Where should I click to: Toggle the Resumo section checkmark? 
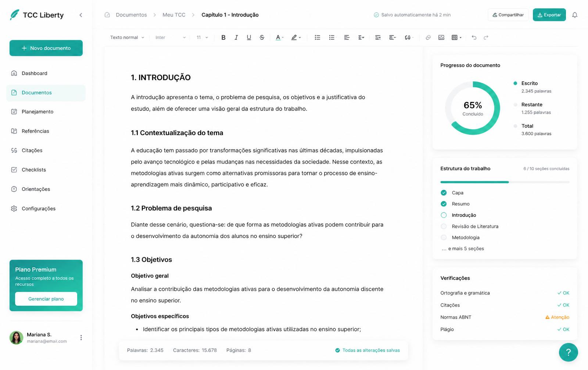click(x=444, y=204)
